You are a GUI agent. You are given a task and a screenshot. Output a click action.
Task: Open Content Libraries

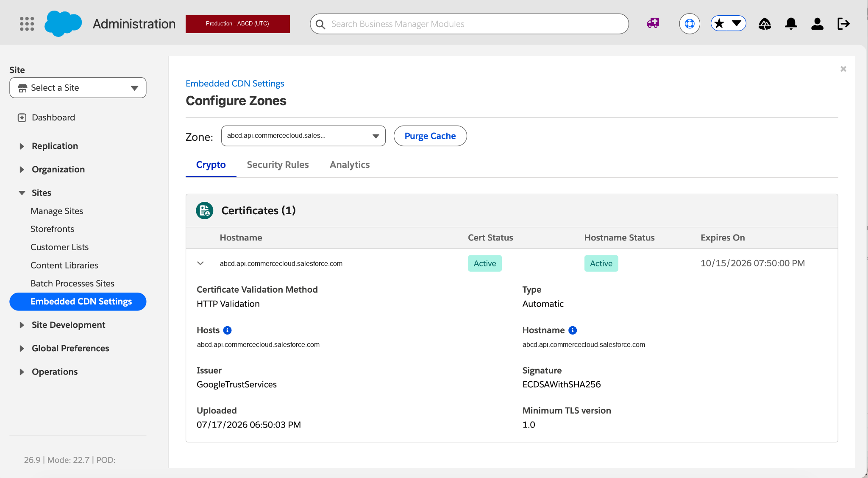tap(64, 266)
